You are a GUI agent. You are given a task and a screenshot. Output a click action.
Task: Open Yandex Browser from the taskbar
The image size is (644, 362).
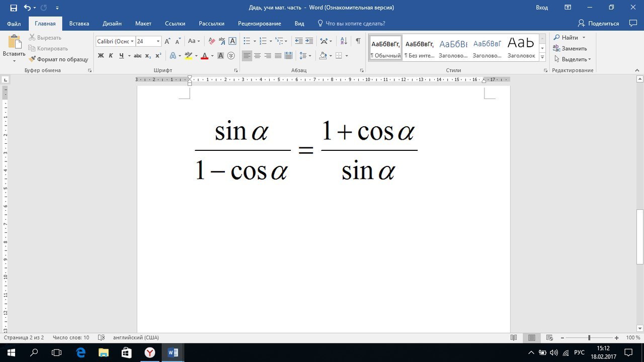[x=149, y=352]
